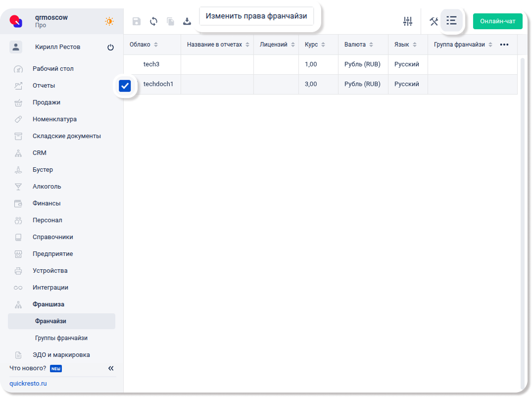
Task: Collapse the sidebar with double chevron
Action: [111, 368]
